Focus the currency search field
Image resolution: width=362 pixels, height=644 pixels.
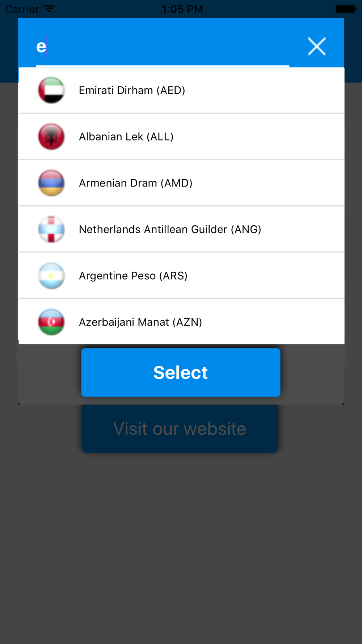point(163,47)
